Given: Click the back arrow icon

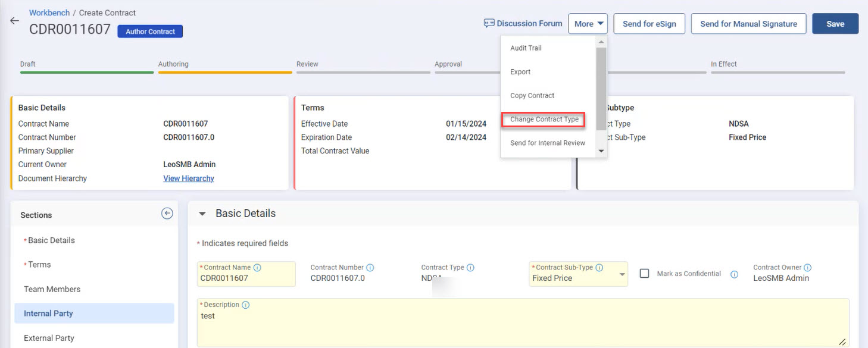Looking at the screenshot, I should (x=15, y=21).
